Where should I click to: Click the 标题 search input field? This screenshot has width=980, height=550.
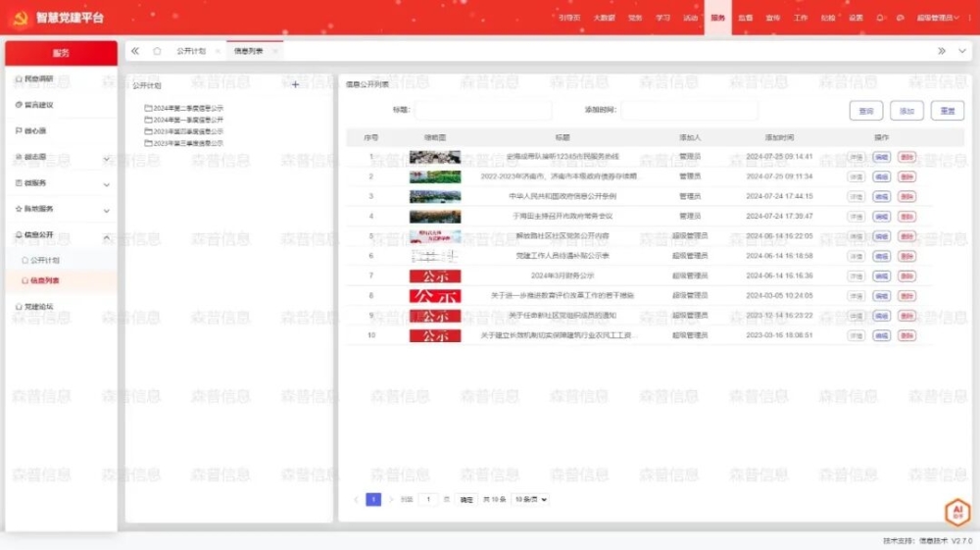pyautogui.click(x=482, y=110)
